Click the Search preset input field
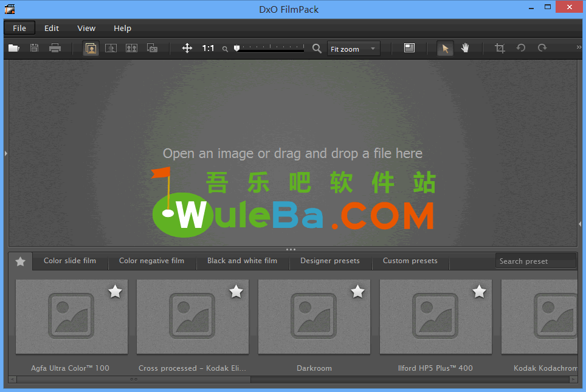Image resolution: width=586 pixels, height=392 pixels. coord(536,261)
